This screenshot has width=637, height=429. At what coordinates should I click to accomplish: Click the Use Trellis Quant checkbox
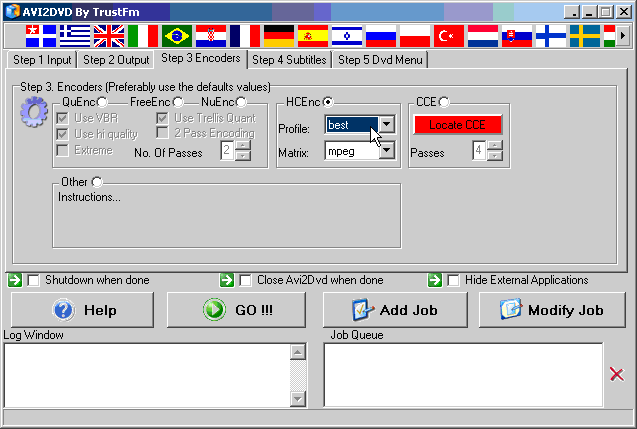tap(162, 118)
